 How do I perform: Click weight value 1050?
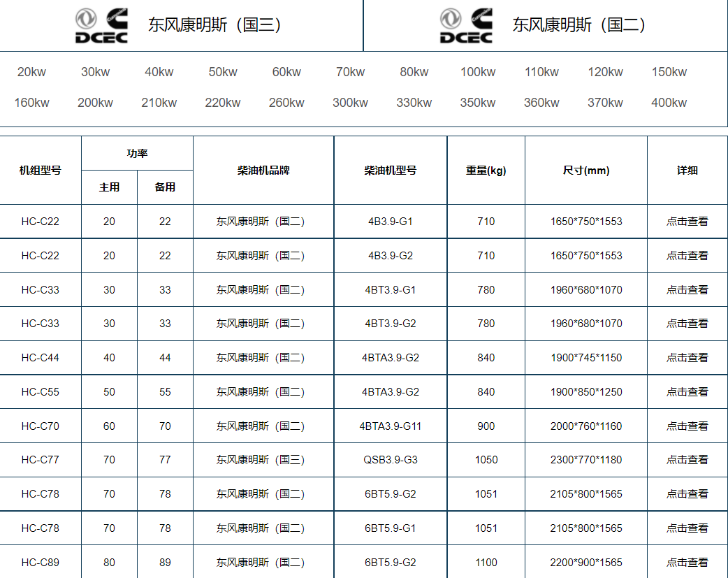point(486,460)
